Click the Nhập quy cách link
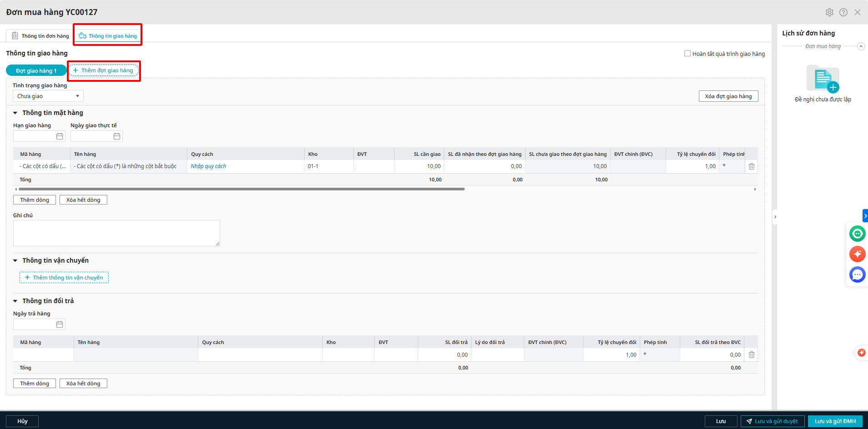The image size is (868, 429). click(208, 166)
